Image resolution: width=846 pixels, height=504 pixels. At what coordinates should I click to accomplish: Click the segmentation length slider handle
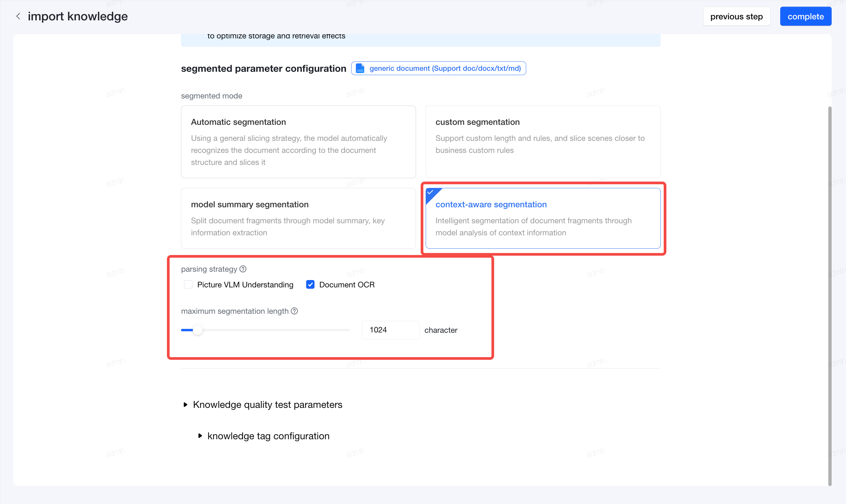point(198,330)
